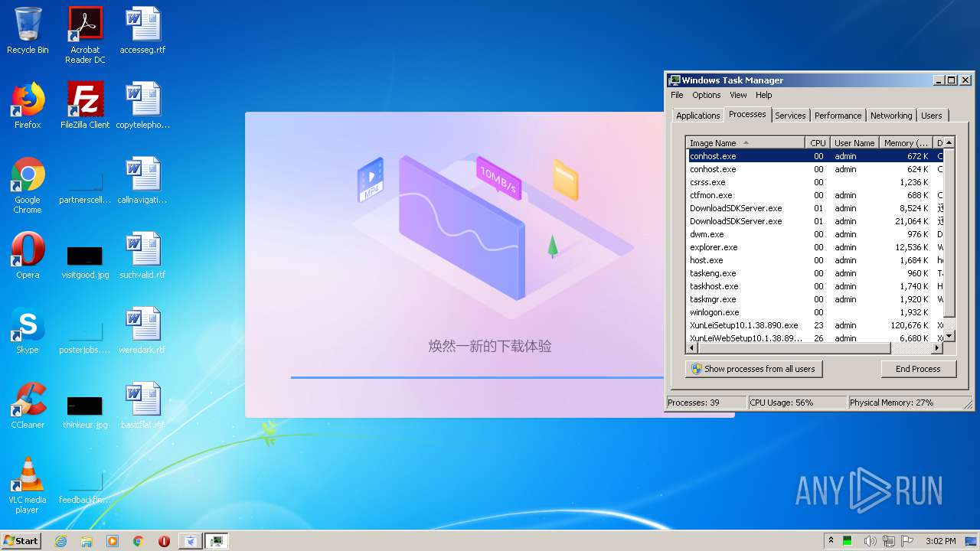Launch Acrobat Reader DC shortcut
The width and height of the screenshot is (980, 551).
pyautogui.click(x=85, y=35)
